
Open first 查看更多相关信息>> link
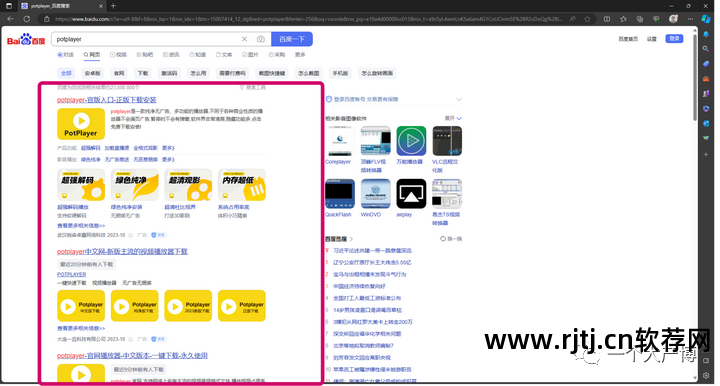(81, 225)
